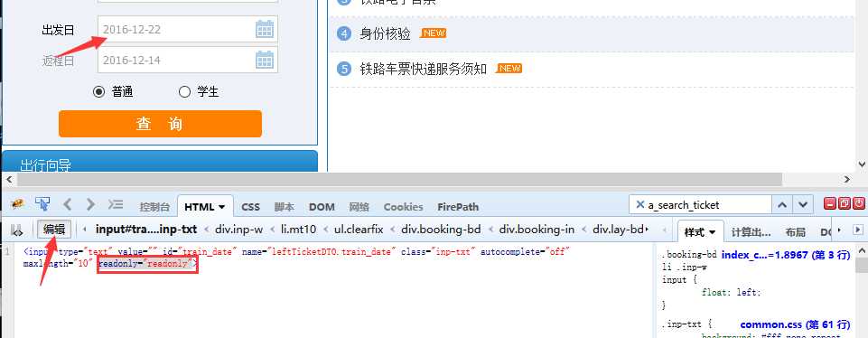Click the 编辑 button in HTML panel
The width and height of the screenshot is (868, 338).
click(54, 230)
